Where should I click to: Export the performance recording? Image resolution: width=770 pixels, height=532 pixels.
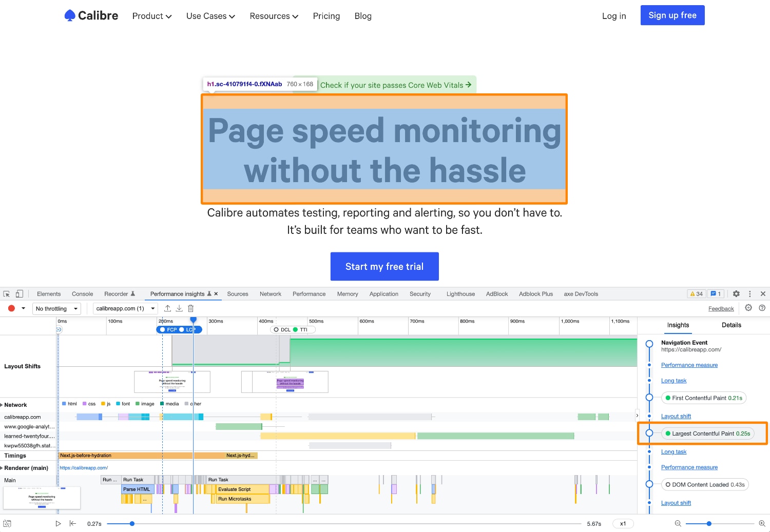click(x=167, y=308)
